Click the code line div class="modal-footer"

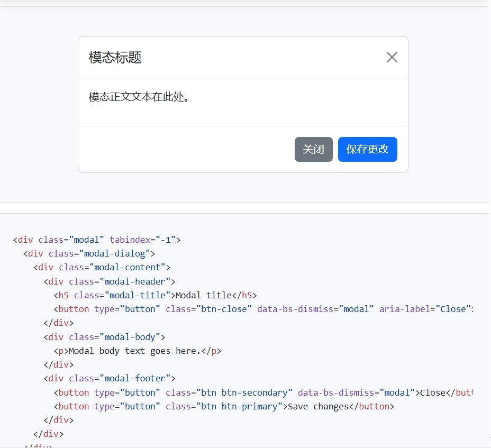110,379
